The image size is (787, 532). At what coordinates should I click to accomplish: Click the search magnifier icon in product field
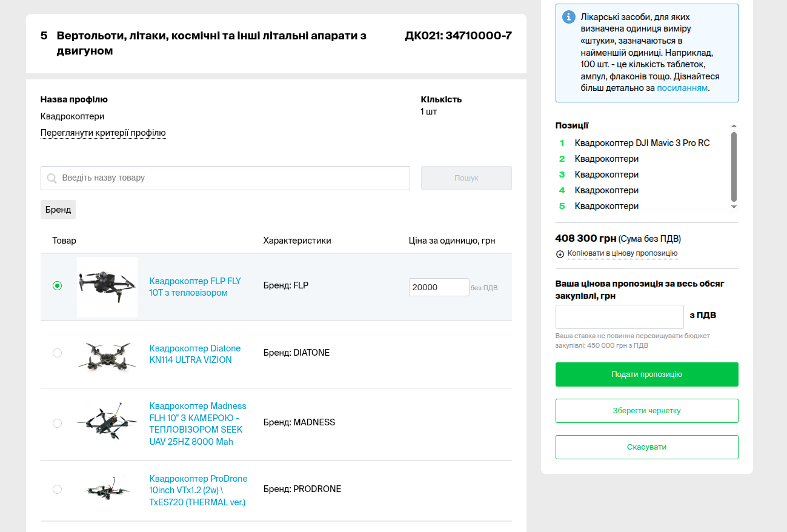[x=52, y=178]
